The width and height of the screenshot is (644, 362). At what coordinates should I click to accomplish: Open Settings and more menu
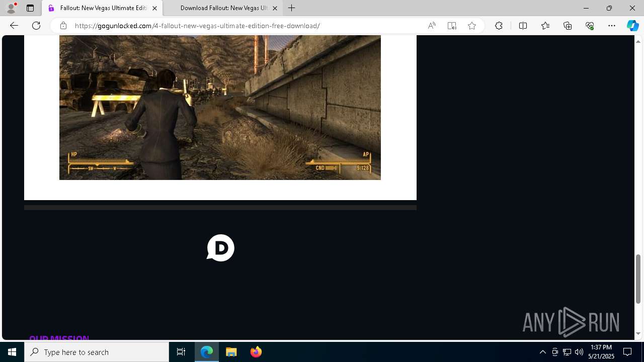(x=612, y=26)
